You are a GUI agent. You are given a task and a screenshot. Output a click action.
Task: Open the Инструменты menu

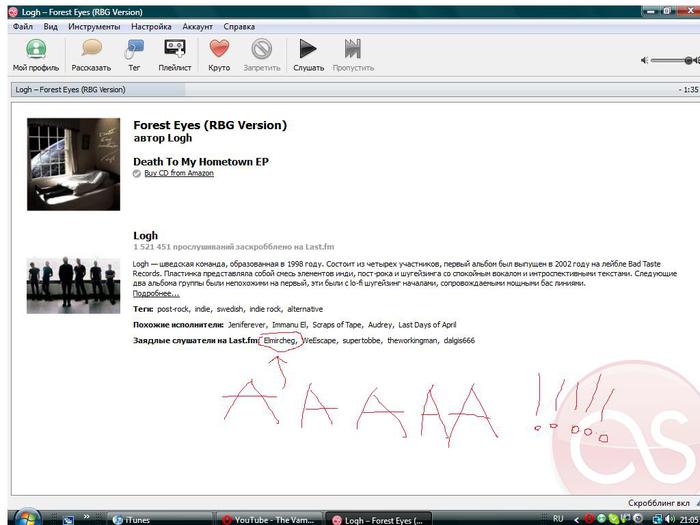coord(94,27)
